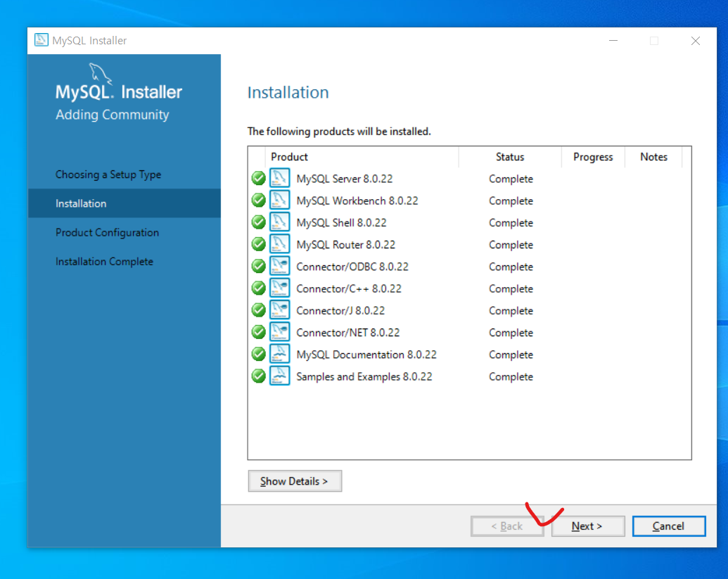Click green checkmark beside MySQL Router
The image size is (728, 579).
point(259,244)
